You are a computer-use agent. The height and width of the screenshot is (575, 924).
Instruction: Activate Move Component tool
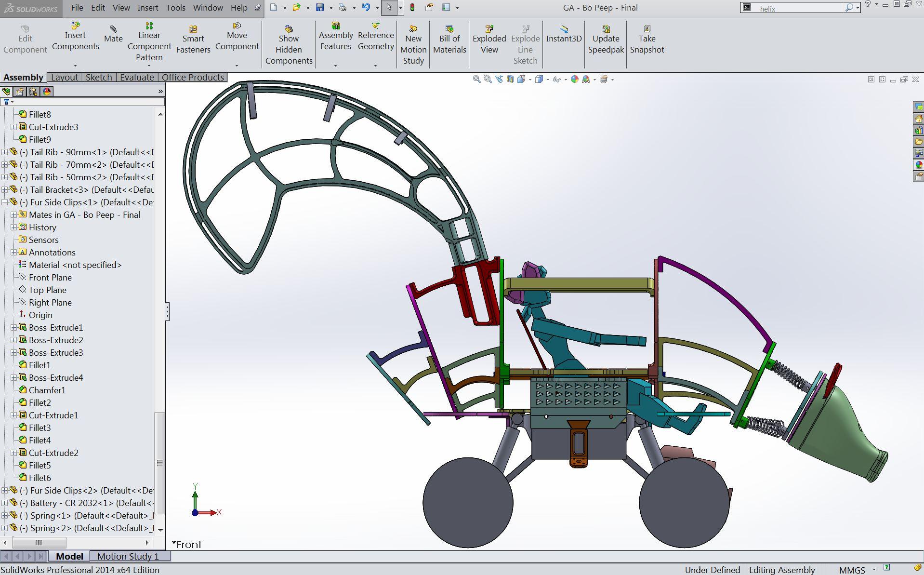(237, 37)
